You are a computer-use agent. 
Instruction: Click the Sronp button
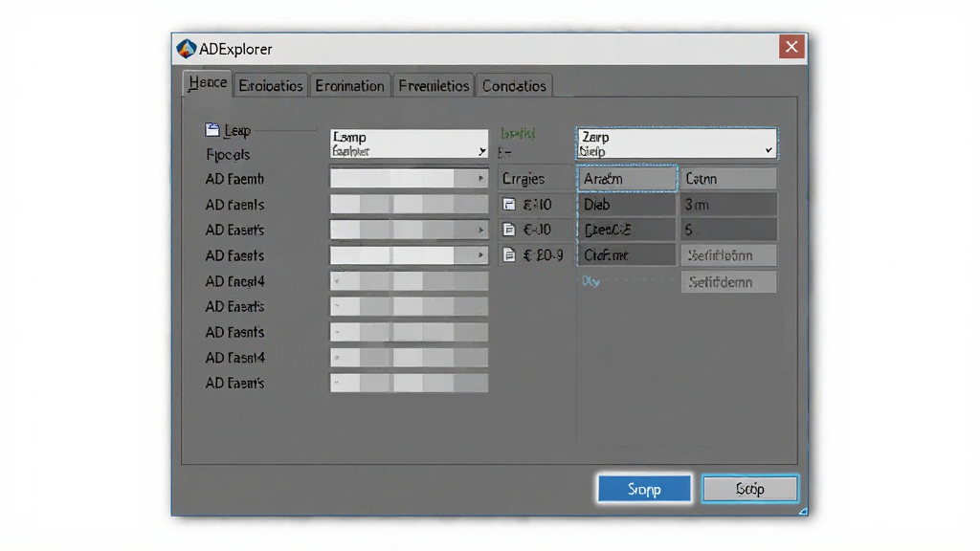point(644,489)
